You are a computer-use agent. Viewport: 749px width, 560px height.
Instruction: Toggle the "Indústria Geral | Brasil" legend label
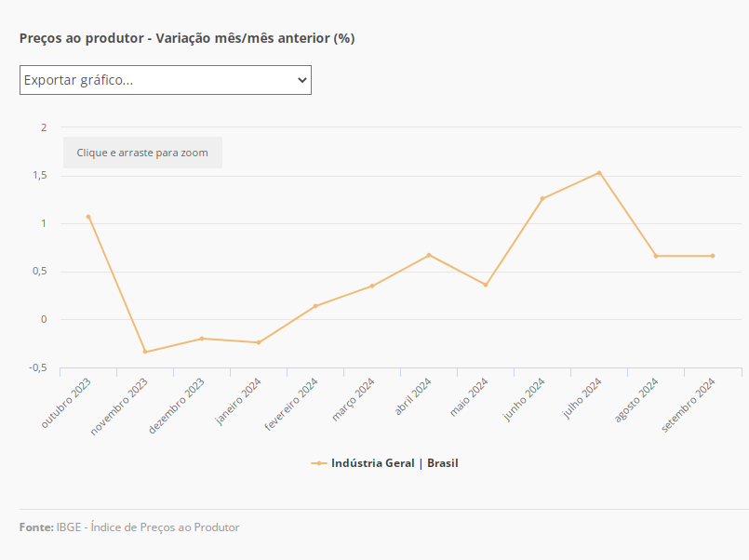tap(395, 463)
